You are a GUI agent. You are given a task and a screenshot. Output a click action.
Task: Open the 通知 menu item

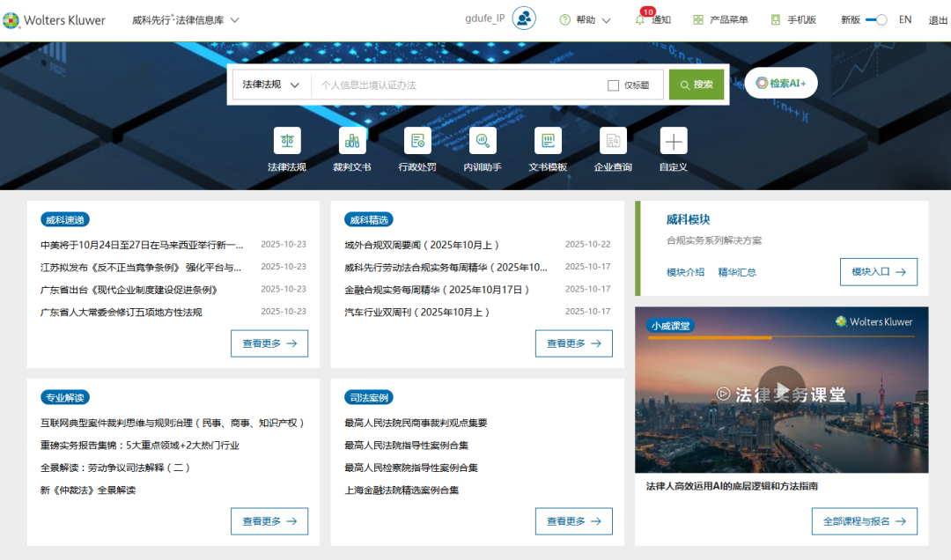pyautogui.click(x=660, y=20)
